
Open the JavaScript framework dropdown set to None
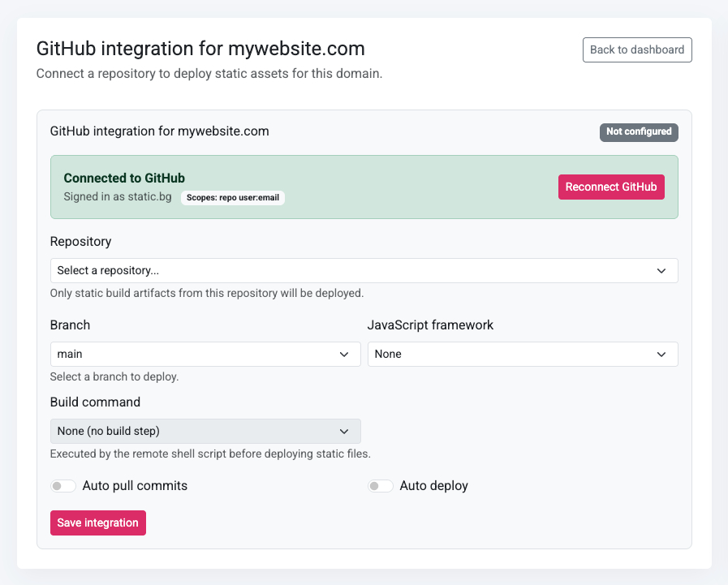pyautogui.click(x=523, y=354)
